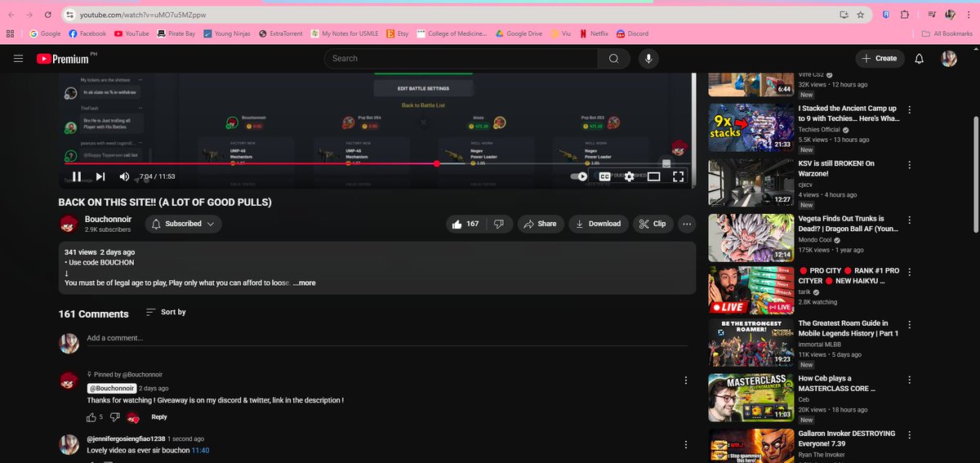Viewport: 980px width, 463px height.
Task: Open the Discord bookmark
Action: [632, 33]
